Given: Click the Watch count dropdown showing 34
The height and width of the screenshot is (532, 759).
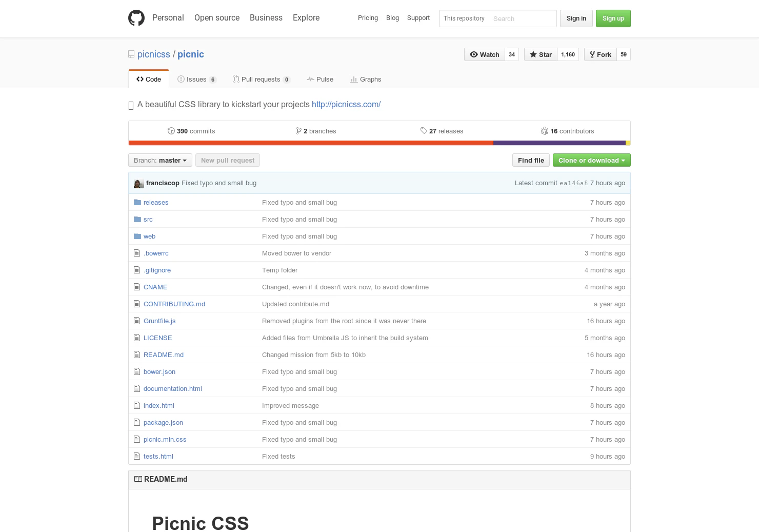Looking at the screenshot, I should [x=511, y=54].
